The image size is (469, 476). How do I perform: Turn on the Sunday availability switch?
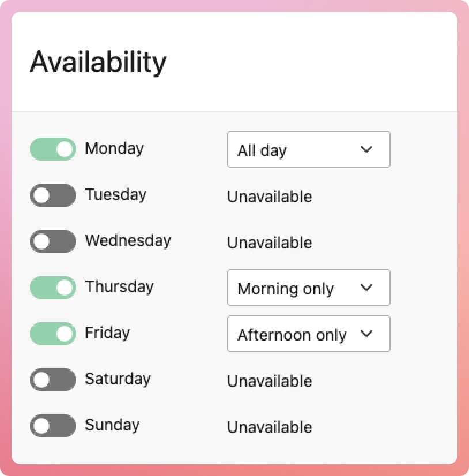click(53, 426)
